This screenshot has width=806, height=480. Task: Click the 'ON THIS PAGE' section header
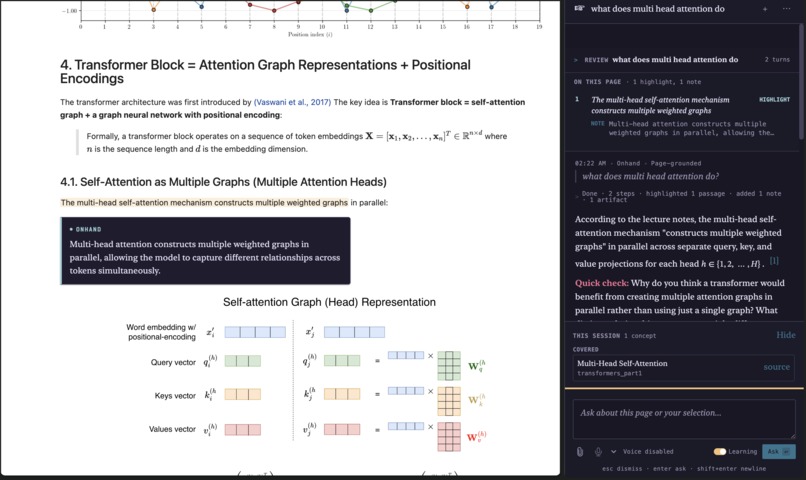pos(597,82)
